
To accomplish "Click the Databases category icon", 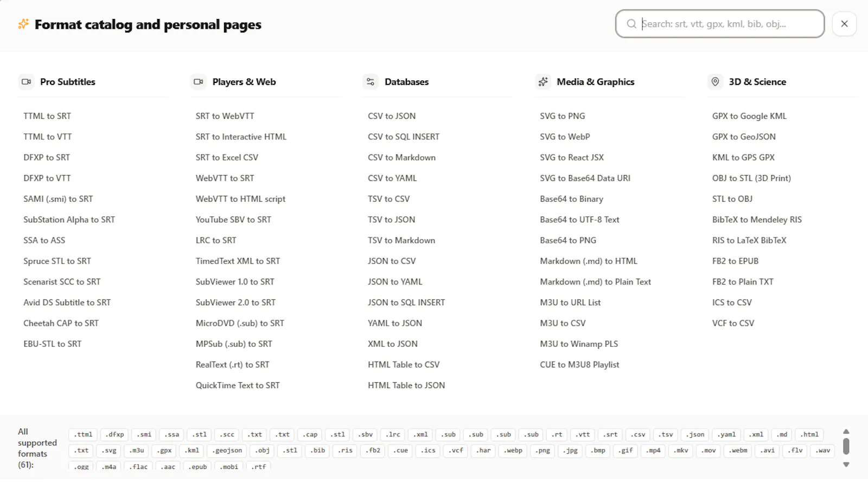I will tap(371, 82).
